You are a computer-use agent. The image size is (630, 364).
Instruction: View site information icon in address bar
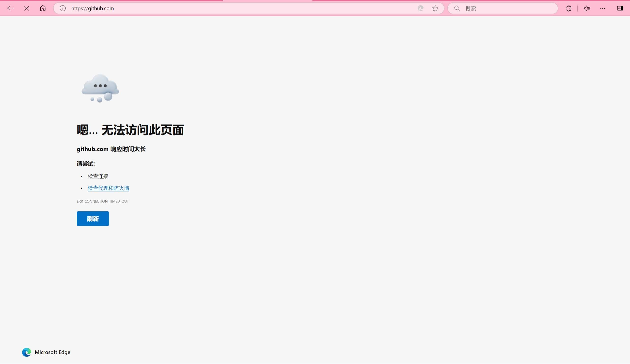(63, 8)
